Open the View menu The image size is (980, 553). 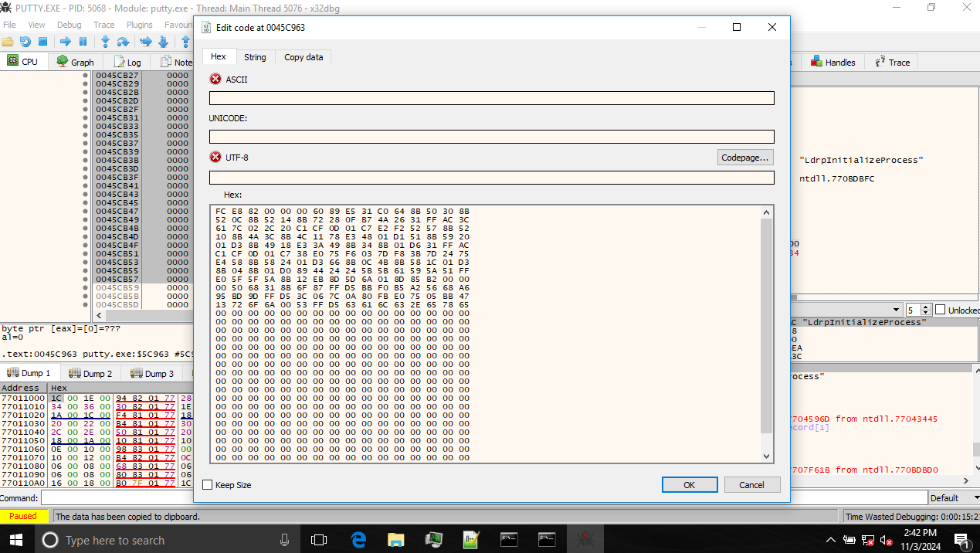point(36,25)
